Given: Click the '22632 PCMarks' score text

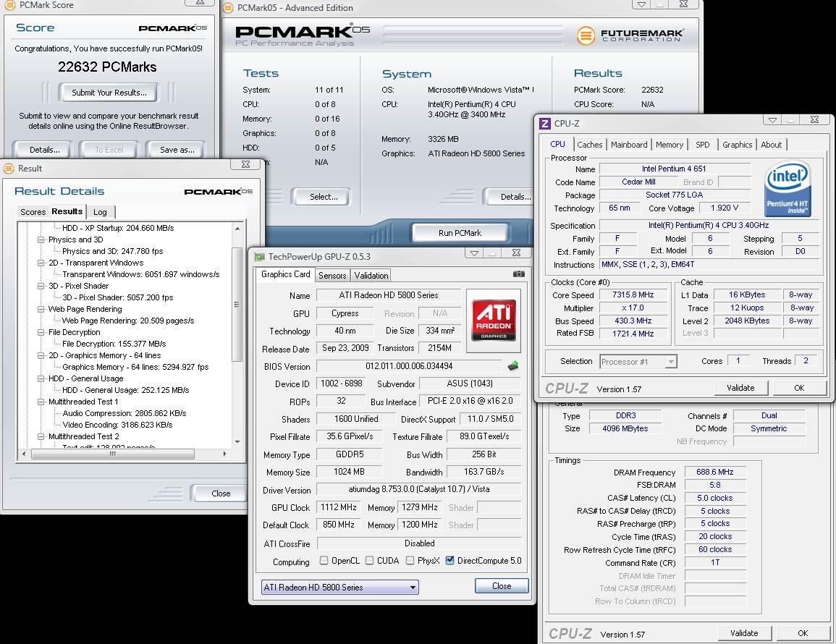Looking at the screenshot, I should pos(107,67).
